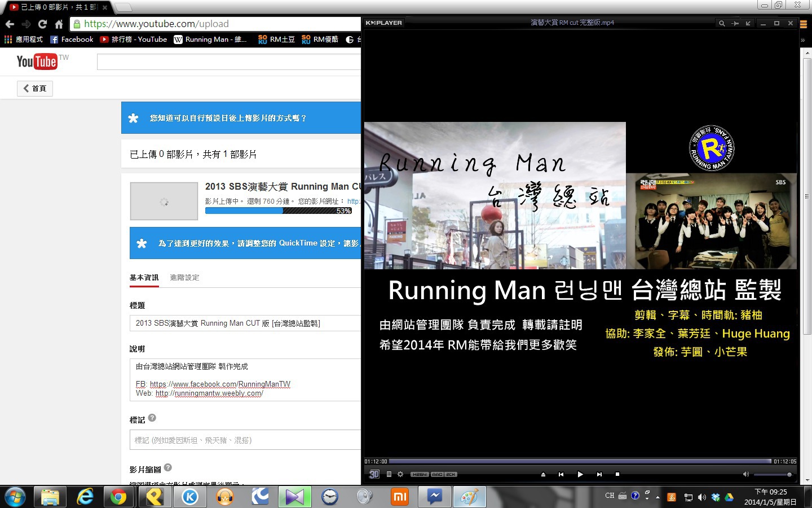The width and height of the screenshot is (812, 508).
Task: Stop playback in KMPlayer
Action: [x=617, y=474]
